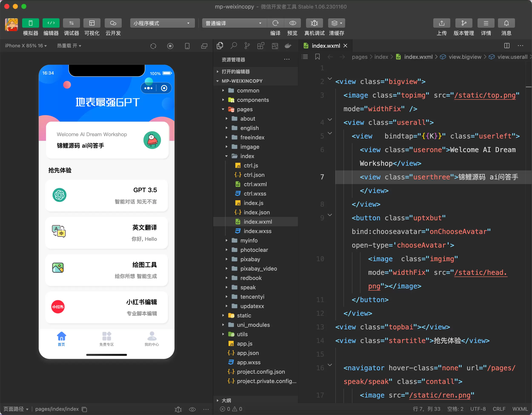Viewport: 532px width, 415px height.
Task: Open the page layout panel icon
Action: coord(275,46)
